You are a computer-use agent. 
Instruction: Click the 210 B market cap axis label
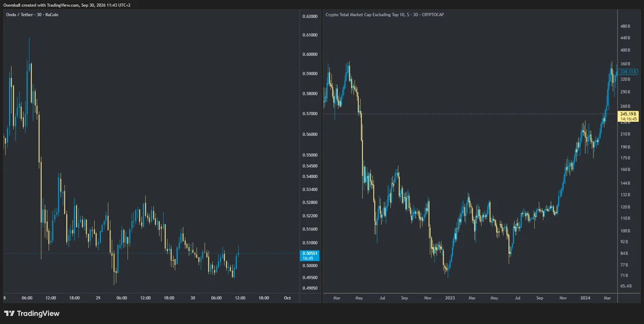625,134
